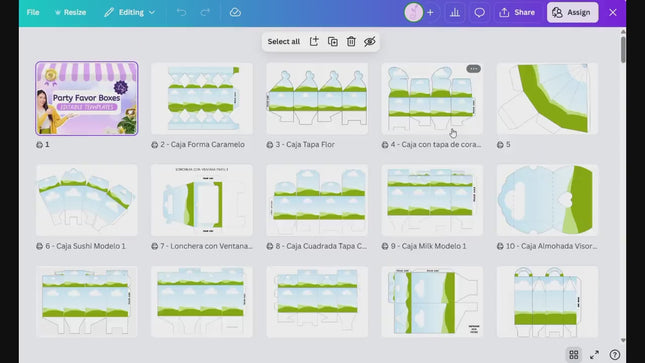Select the Caja Tapa Flor thumbnail

[317, 98]
